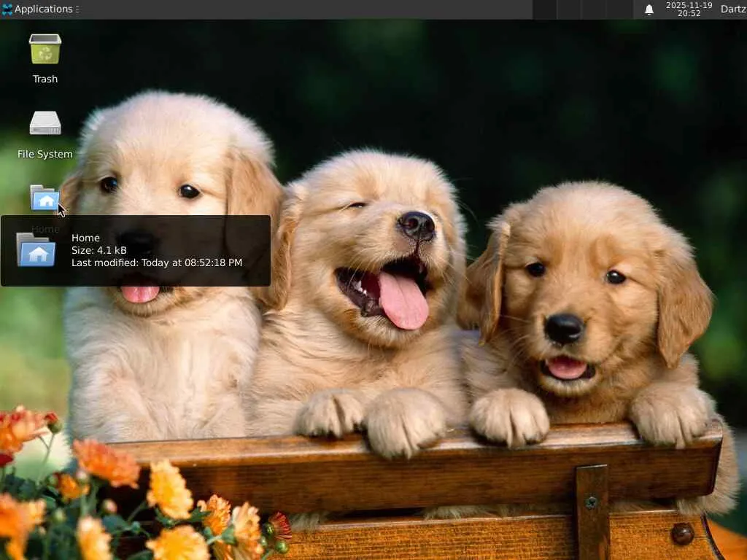Open the Trash desktop icon
This screenshot has width=747, height=560.
tap(45, 49)
